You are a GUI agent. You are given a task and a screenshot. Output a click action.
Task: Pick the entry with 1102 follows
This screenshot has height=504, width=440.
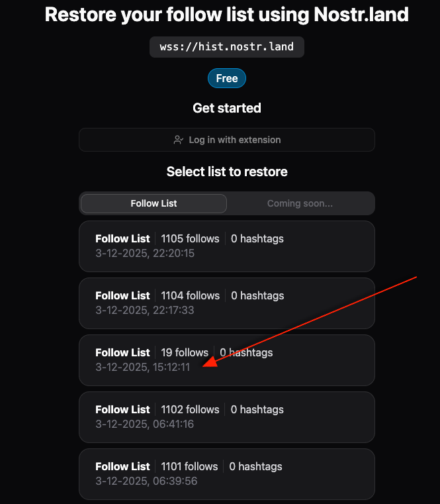point(226,417)
